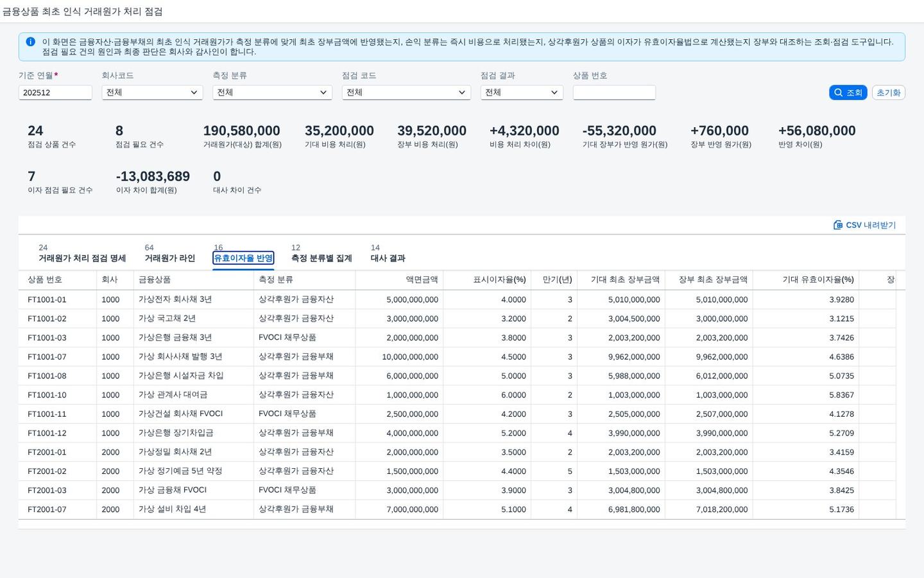
Task: Click the CSV download icon
Action: coord(837,225)
